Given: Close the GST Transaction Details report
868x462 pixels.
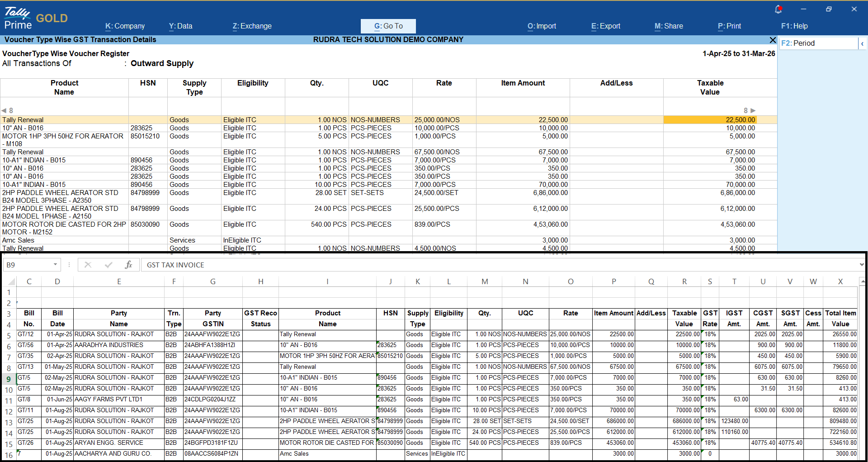Looking at the screenshot, I should [x=773, y=40].
